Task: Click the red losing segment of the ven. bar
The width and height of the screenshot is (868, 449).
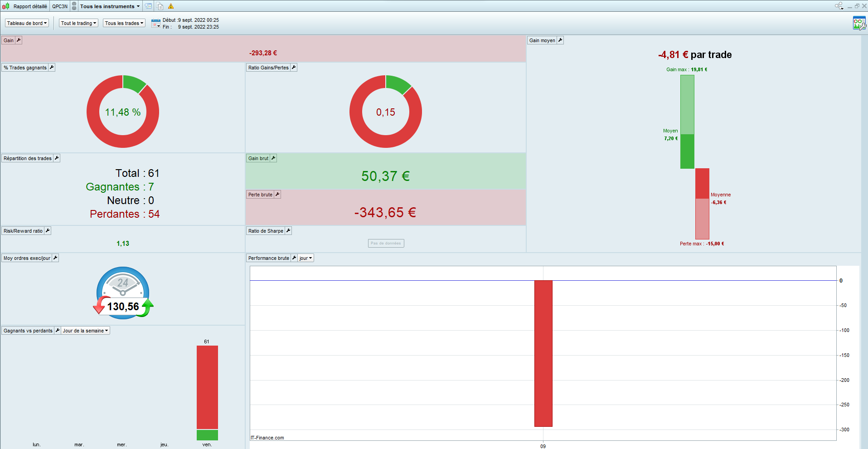Action: tap(207, 387)
